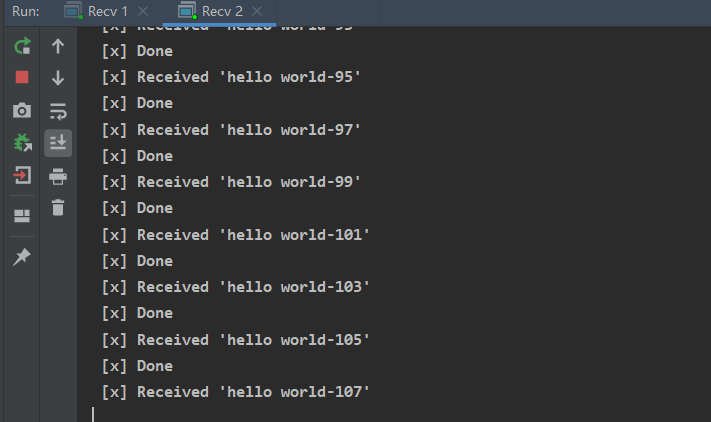Toggle soft-wrap for console output
This screenshot has height=422, width=711.
click(x=58, y=111)
